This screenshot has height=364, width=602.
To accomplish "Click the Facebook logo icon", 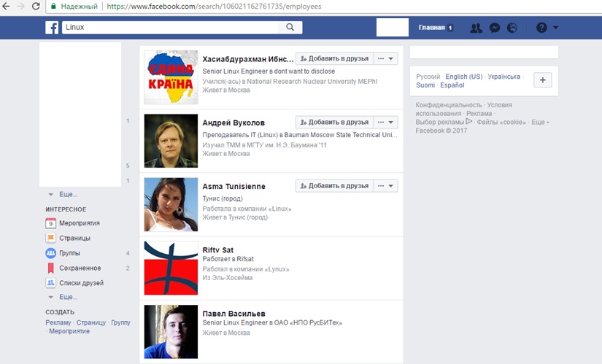I will 52,27.
